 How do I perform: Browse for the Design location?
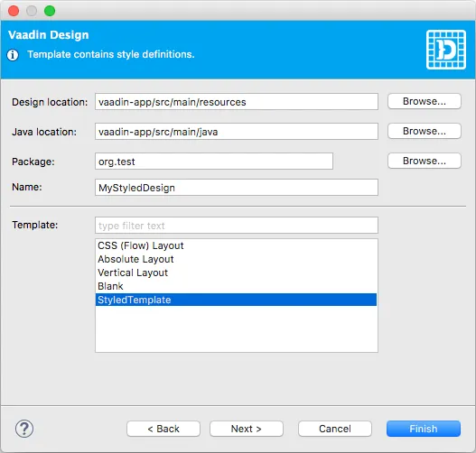click(x=425, y=101)
